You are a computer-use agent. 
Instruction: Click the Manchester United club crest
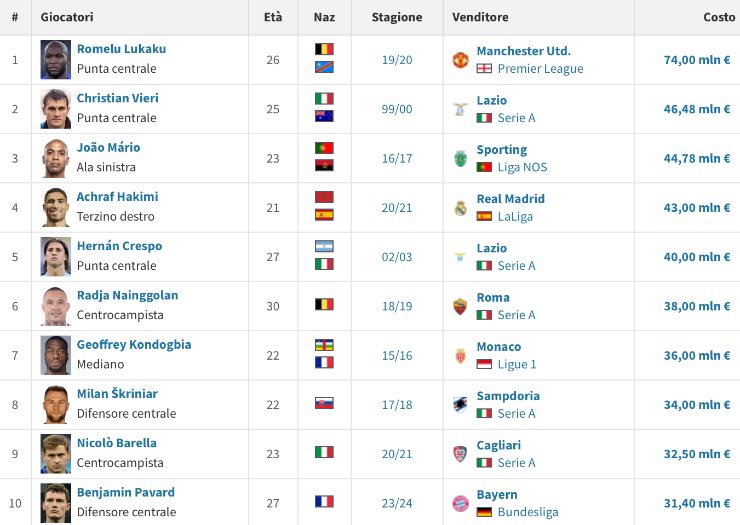[x=460, y=60]
